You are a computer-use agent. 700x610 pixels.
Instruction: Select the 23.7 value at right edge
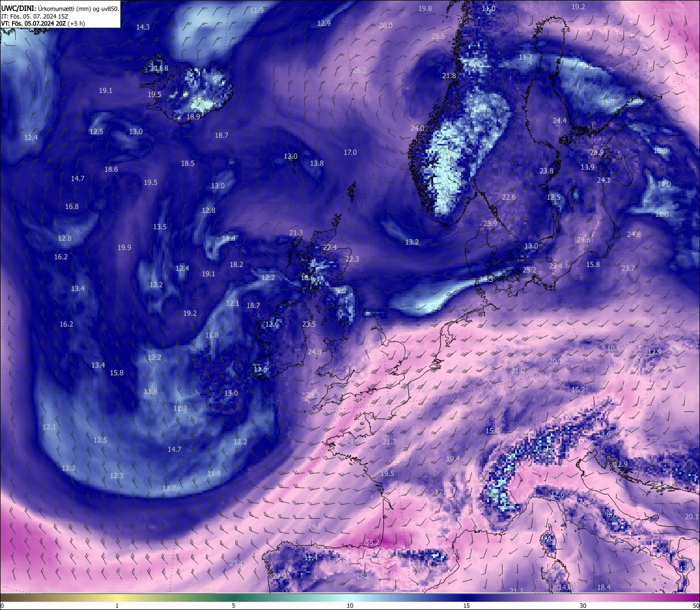(628, 268)
